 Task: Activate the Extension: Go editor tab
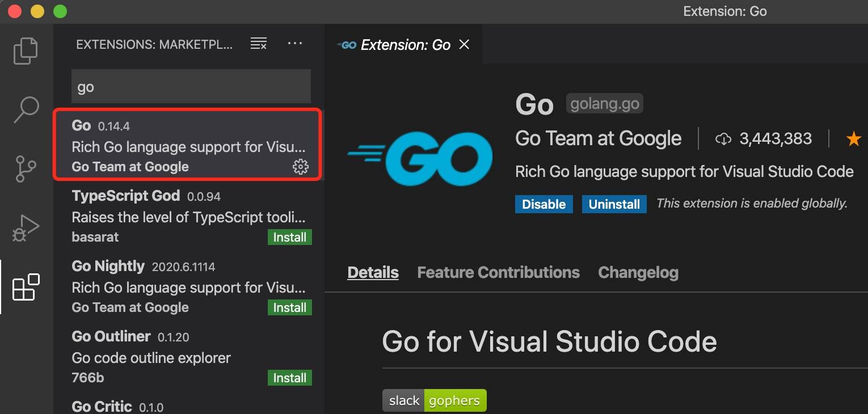(404, 44)
